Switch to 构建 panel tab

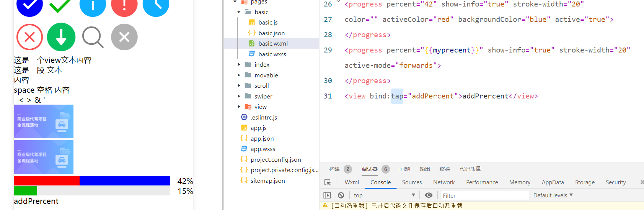[x=334, y=169]
